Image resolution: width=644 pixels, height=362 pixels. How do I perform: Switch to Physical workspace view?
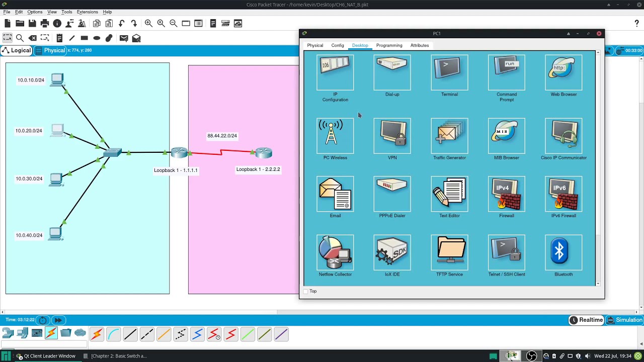pos(49,50)
